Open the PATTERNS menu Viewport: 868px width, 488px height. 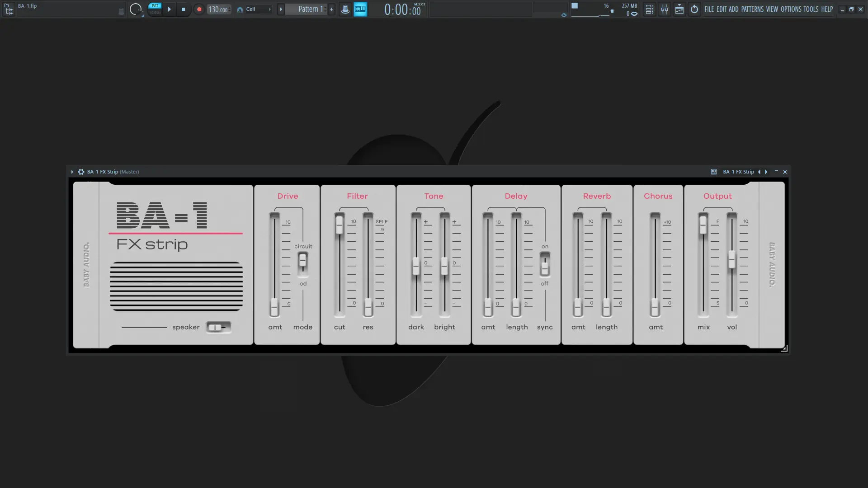752,9
